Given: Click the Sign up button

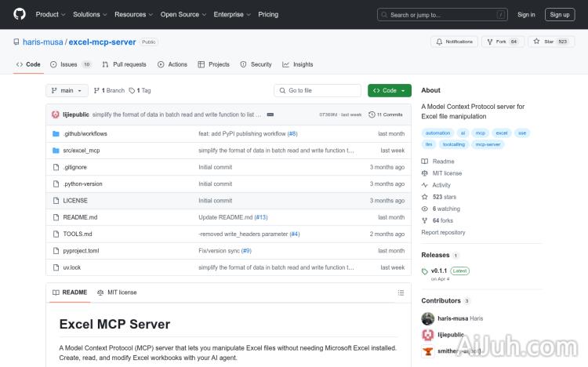Looking at the screenshot, I should [x=560, y=15].
